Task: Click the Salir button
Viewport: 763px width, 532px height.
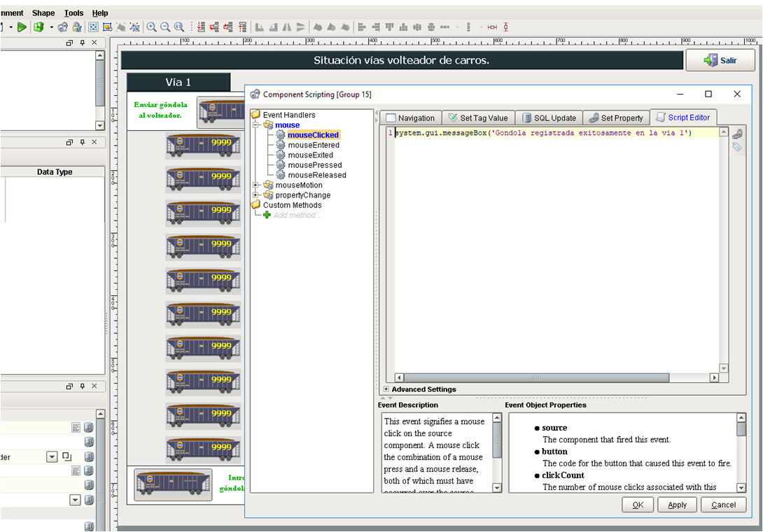Action: (x=720, y=61)
